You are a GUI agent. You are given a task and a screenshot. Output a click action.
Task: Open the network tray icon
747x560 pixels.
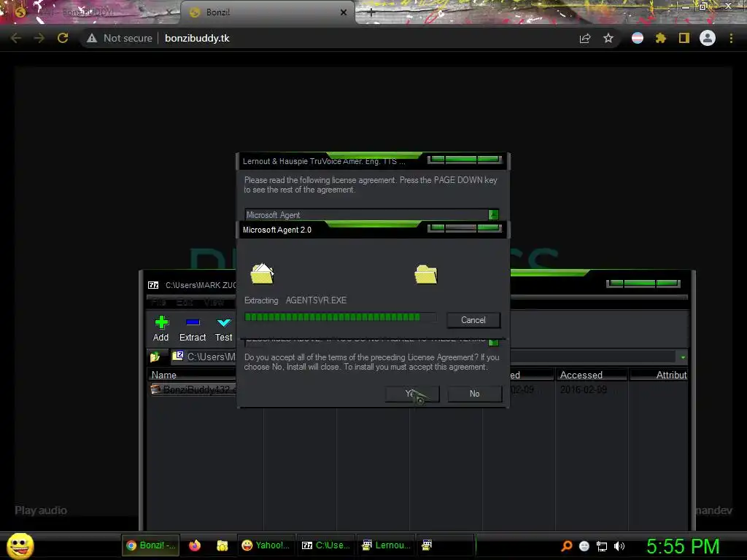coord(602,546)
